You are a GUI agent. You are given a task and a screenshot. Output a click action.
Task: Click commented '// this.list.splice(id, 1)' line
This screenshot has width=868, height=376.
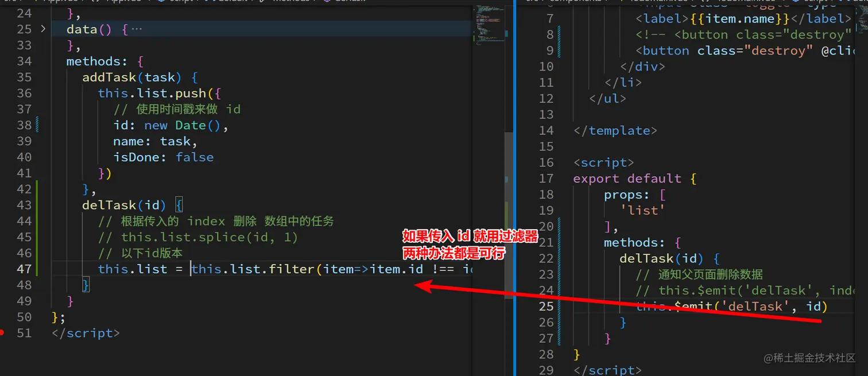click(197, 237)
